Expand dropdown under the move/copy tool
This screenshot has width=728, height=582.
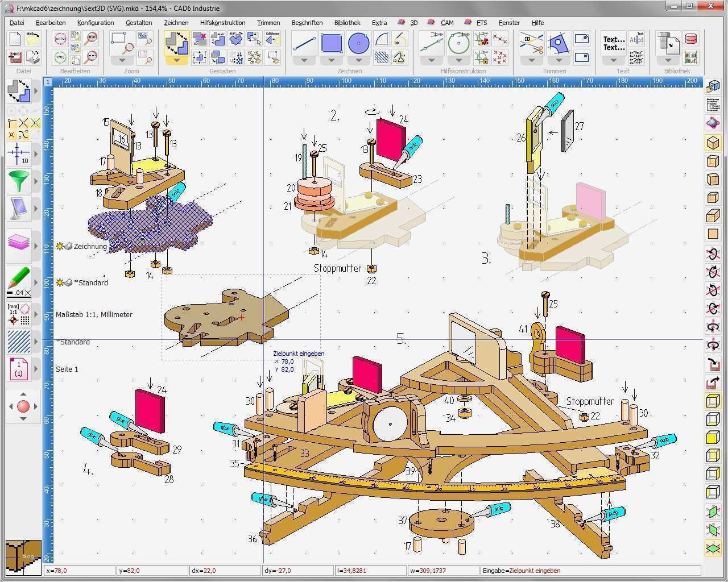coord(176,60)
